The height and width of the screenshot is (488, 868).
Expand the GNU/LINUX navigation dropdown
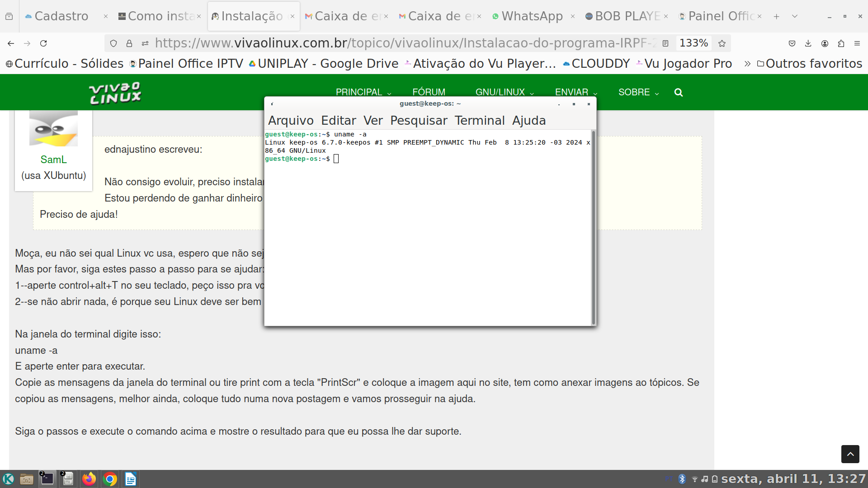505,92
